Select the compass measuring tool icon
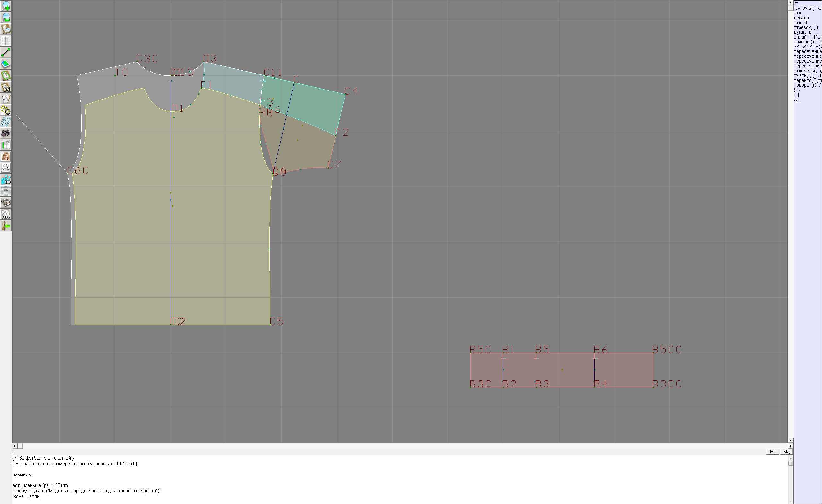The width and height of the screenshot is (822, 504). pyautogui.click(x=6, y=99)
